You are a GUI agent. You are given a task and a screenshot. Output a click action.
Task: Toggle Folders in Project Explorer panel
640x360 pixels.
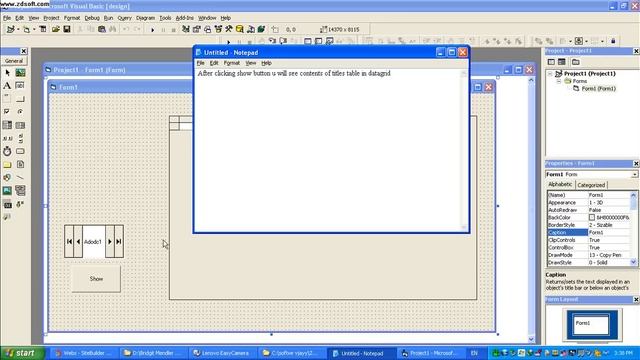pyautogui.click(x=576, y=62)
